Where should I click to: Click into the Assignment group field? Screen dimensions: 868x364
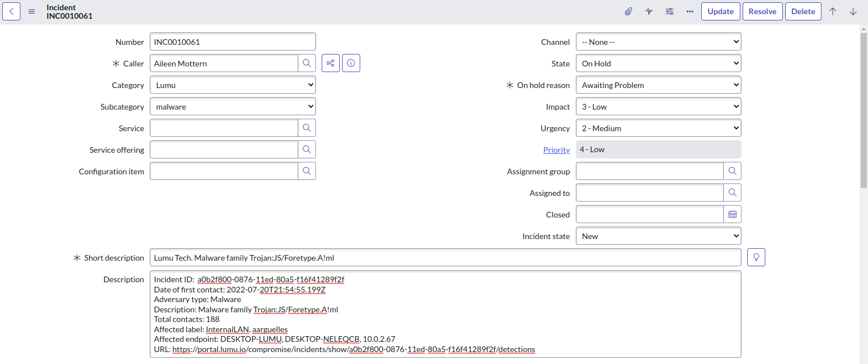(650, 171)
